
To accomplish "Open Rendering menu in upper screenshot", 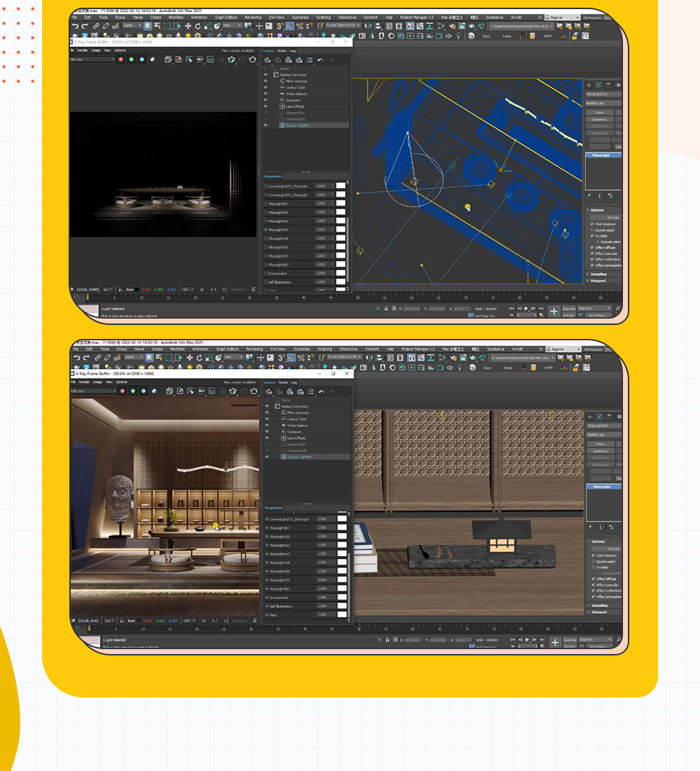I will point(253,18).
